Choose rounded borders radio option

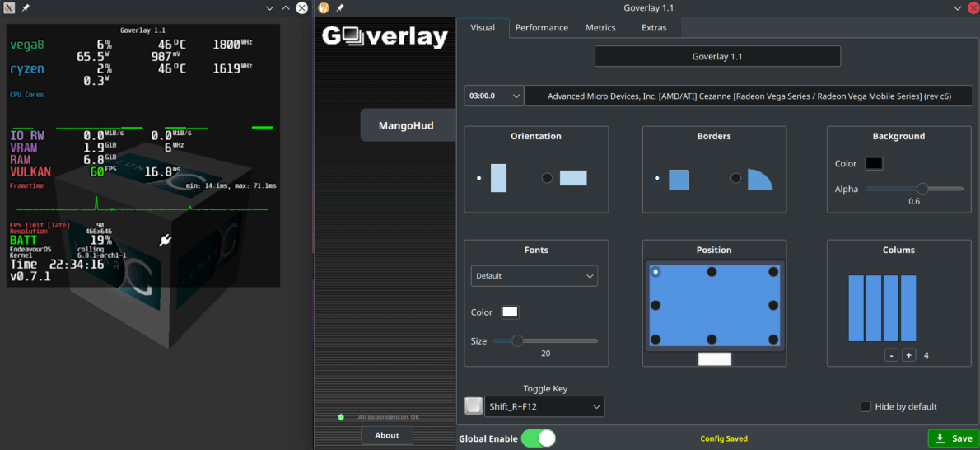click(x=736, y=178)
